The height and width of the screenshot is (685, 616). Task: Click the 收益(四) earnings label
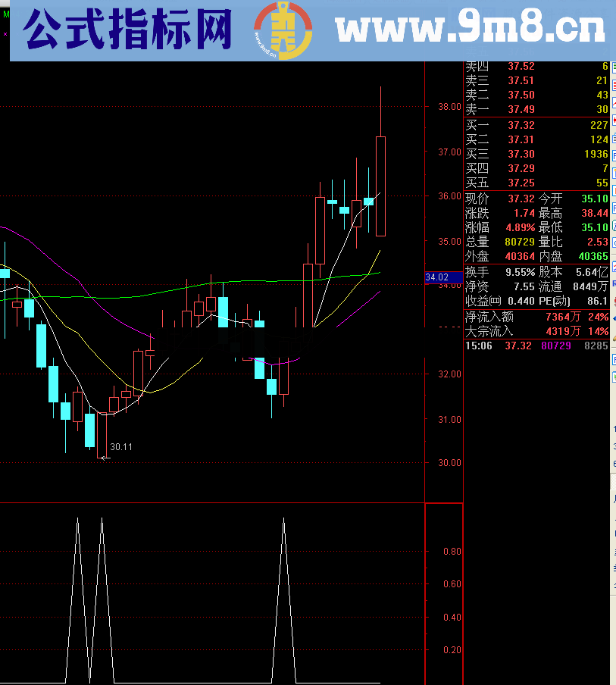[483, 301]
